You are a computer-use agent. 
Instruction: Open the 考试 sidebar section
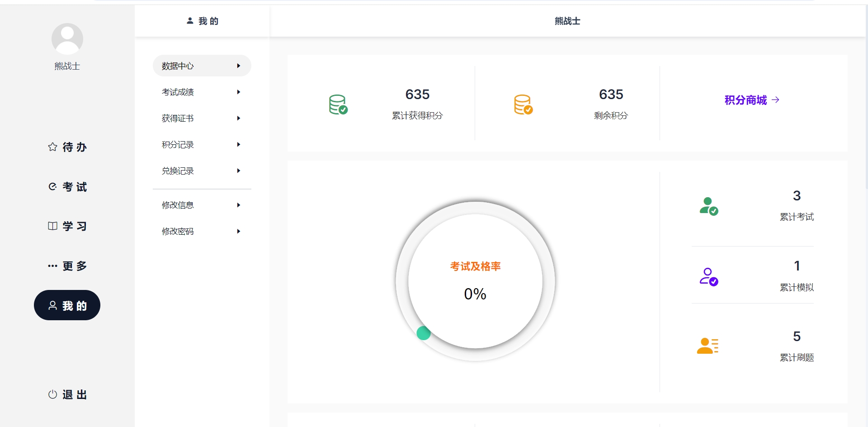pos(67,187)
